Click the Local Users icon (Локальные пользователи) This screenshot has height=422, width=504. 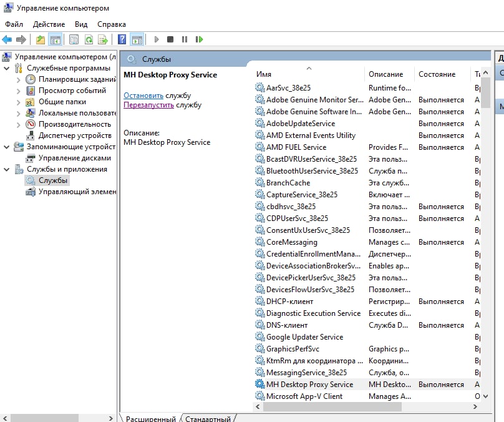pos(30,113)
